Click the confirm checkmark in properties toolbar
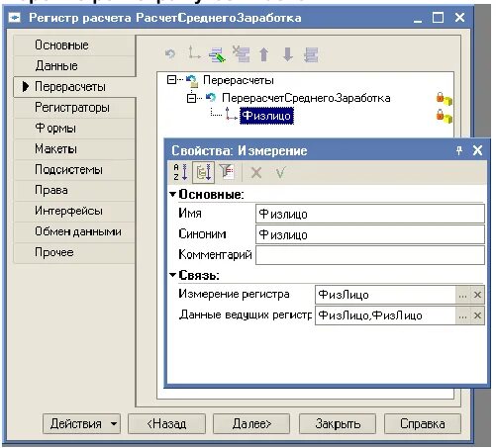This screenshot has width=496, height=448. (x=280, y=172)
